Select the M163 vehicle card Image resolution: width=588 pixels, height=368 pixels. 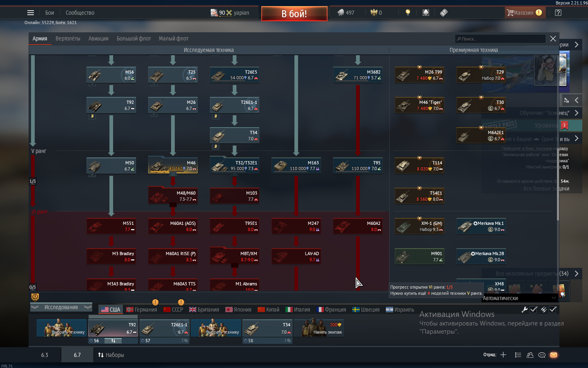[x=296, y=166]
